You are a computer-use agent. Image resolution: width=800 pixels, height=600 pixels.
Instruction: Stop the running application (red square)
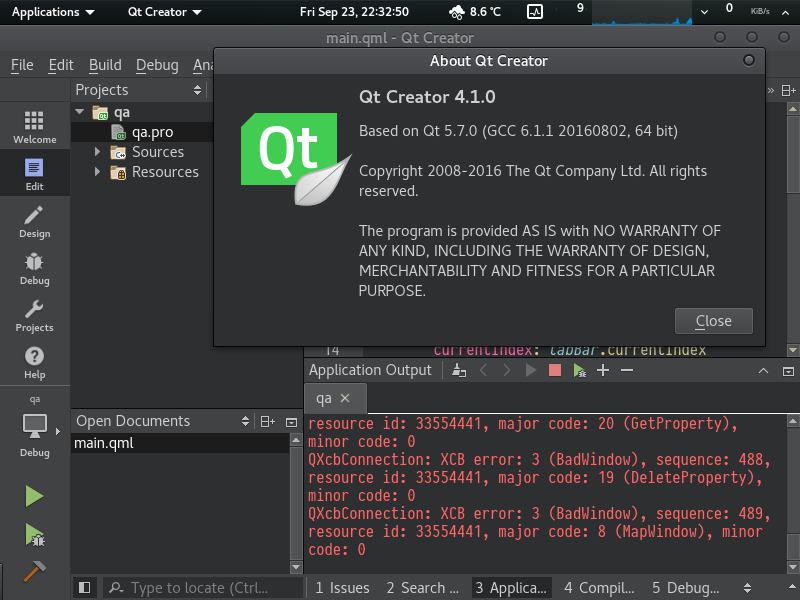(555, 370)
